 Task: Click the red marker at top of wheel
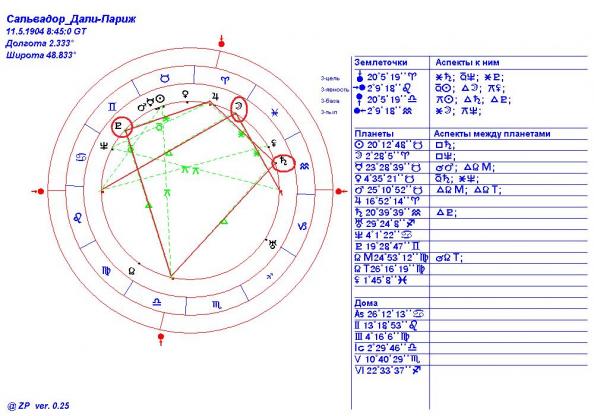tap(221, 42)
